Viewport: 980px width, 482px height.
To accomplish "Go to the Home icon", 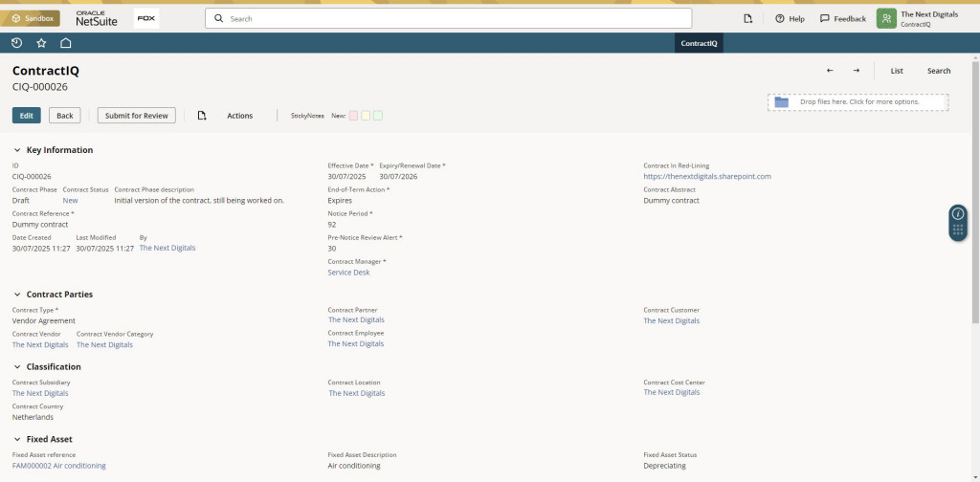I will [66, 43].
